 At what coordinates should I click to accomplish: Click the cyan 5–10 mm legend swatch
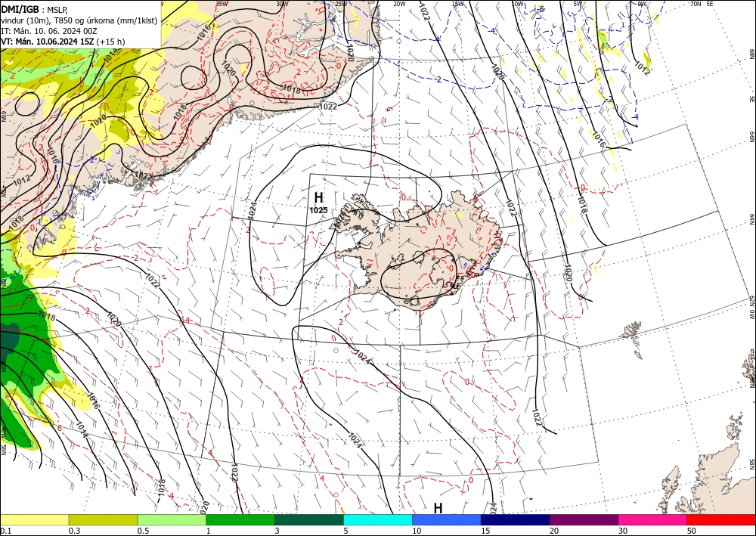pyautogui.click(x=378, y=519)
